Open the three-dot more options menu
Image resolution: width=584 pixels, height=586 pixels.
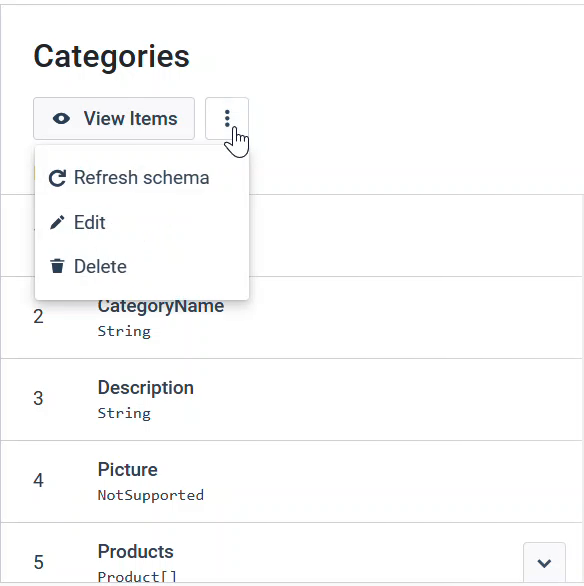[x=227, y=118]
